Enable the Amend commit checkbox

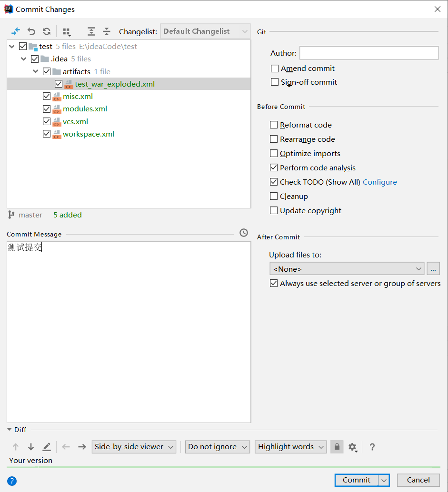275,69
